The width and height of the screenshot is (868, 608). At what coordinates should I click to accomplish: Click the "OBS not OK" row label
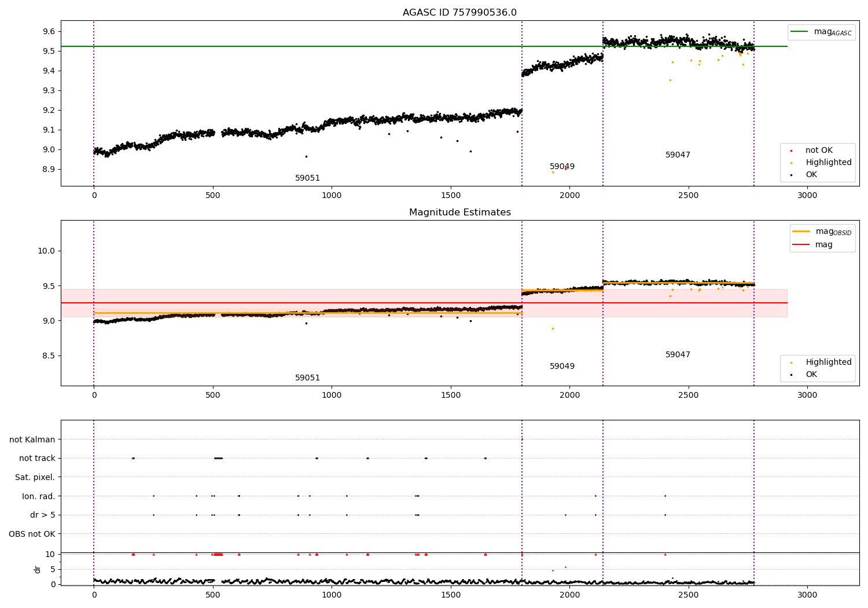(32, 534)
